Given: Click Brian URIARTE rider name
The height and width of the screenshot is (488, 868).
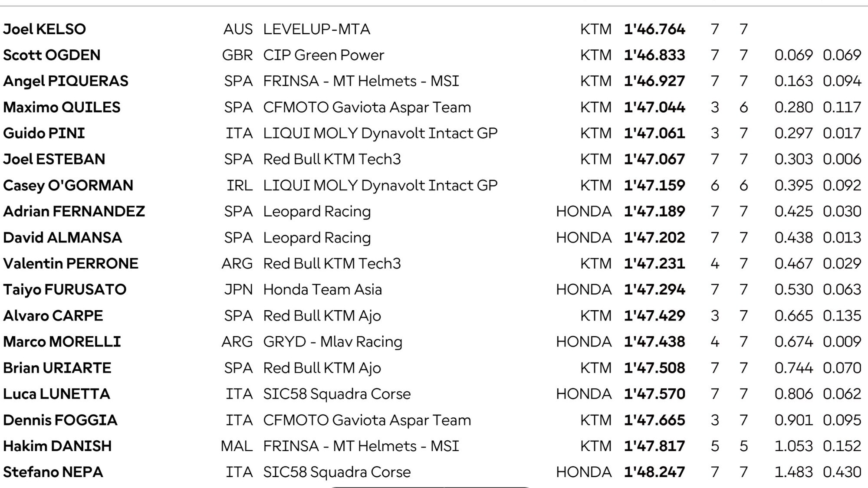Looking at the screenshot, I should [57, 368].
